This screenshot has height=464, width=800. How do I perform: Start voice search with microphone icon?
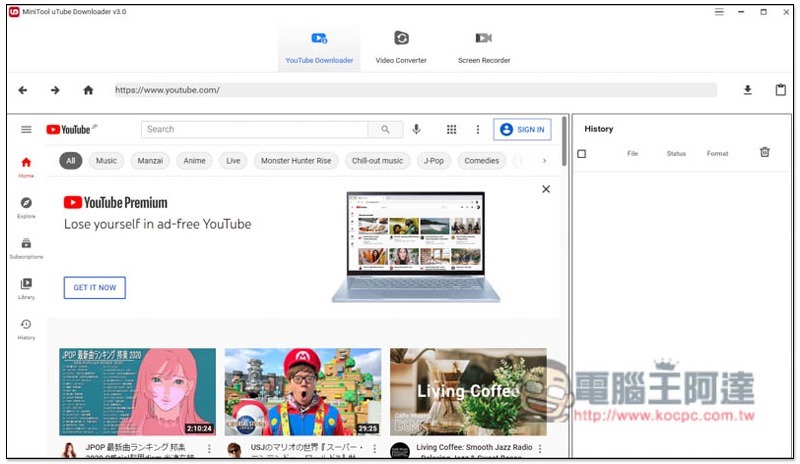(x=416, y=130)
